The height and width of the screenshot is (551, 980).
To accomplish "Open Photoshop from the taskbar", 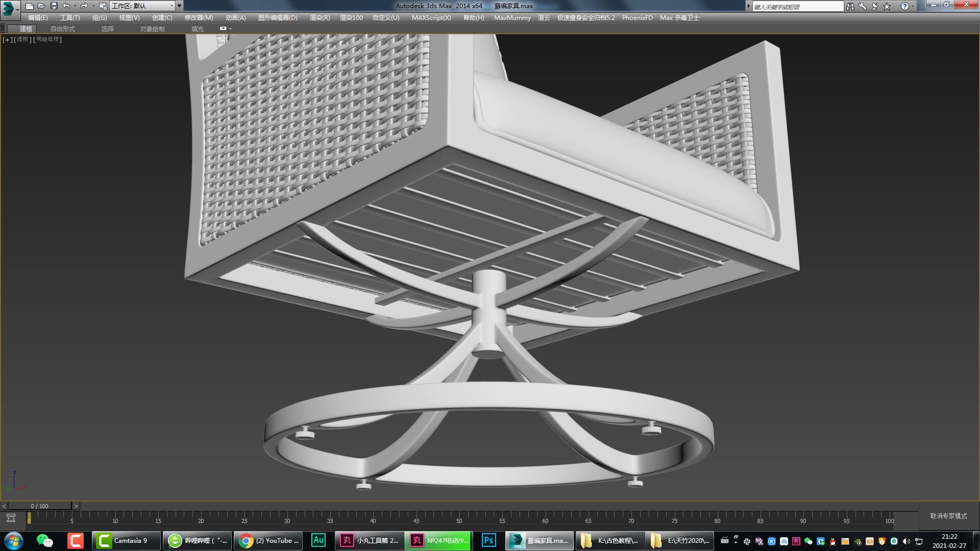I will [x=488, y=540].
